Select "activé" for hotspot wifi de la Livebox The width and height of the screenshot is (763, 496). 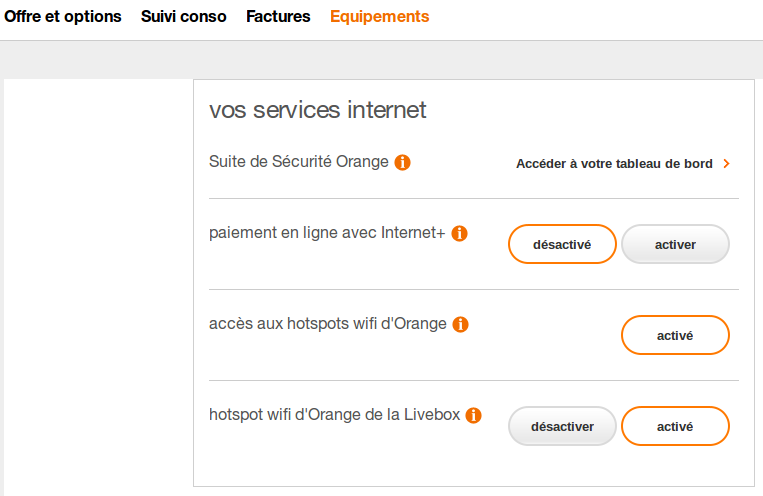pos(675,426)
